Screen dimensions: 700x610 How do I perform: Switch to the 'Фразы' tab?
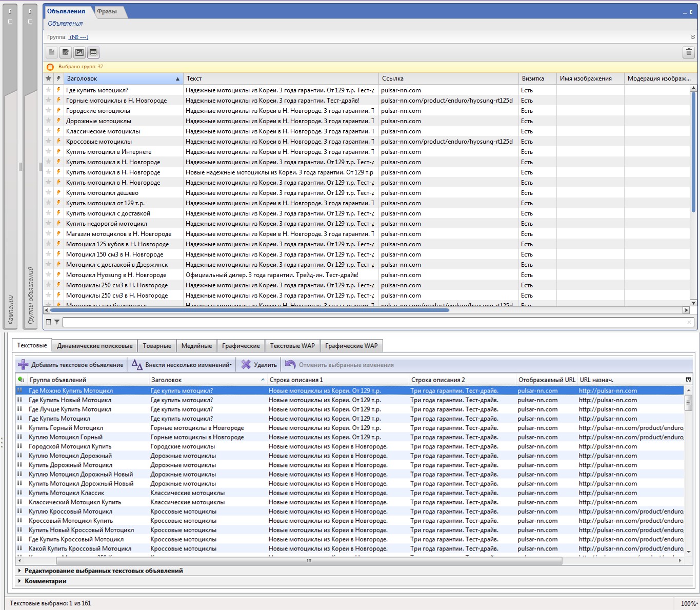(107, 11)
